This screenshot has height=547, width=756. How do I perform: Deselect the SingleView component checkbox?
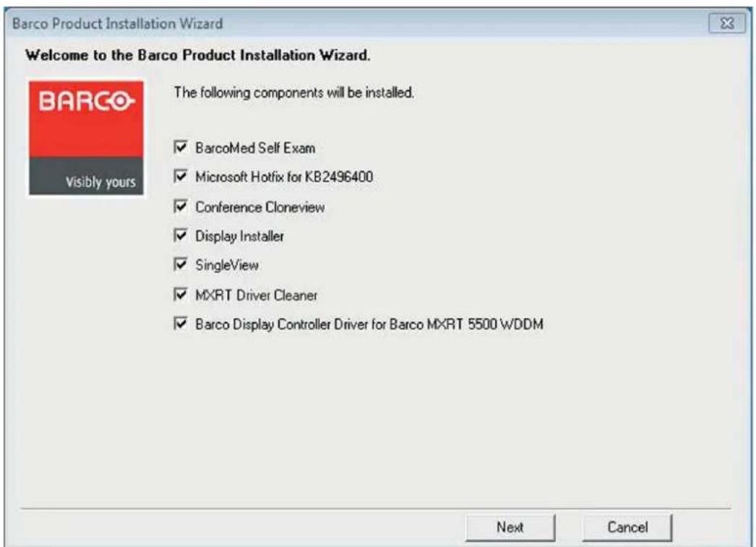click(x=180, y=264)
